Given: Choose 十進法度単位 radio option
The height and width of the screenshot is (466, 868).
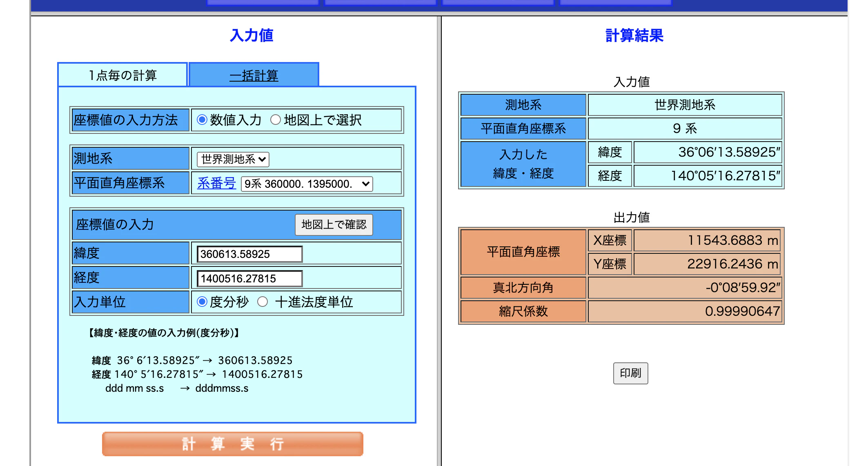Looking at the screenshot, I should click(263, 302).
